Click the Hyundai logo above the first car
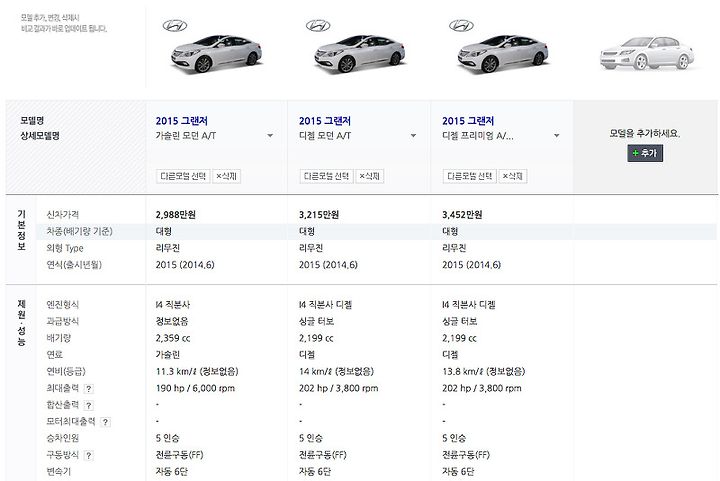Viewport: 720px width, 481px height. 175,26
